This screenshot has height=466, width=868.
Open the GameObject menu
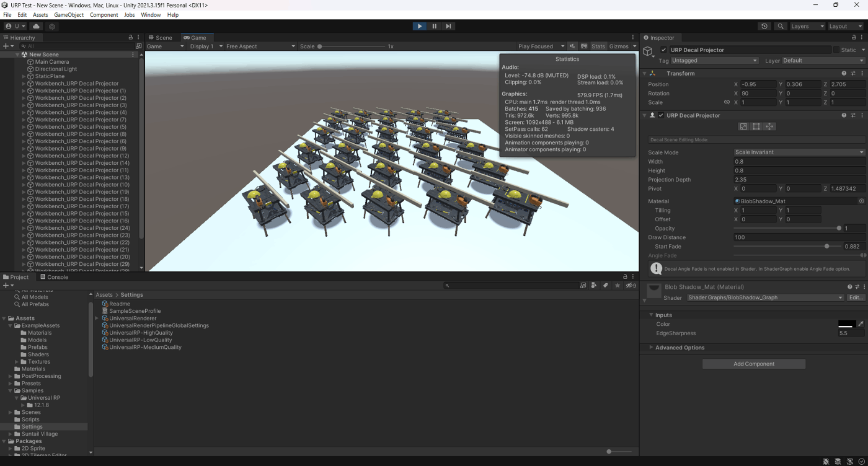tap(69, 15)
